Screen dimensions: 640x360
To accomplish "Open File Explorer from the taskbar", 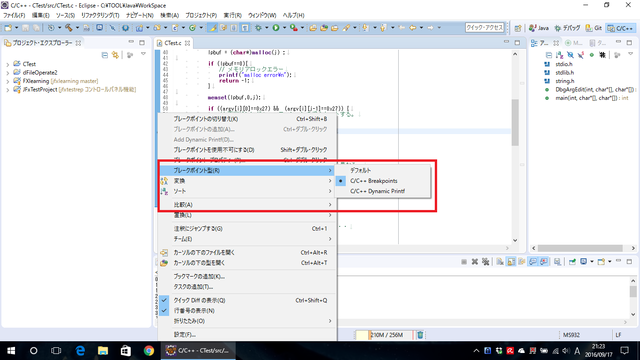I will click(103, 351).
